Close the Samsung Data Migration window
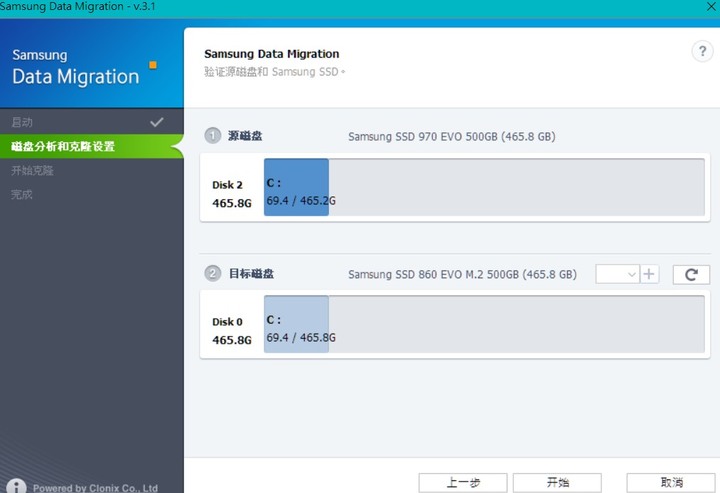Image resolution: width=720 pixels, height=493 pixels. [711, 6]
